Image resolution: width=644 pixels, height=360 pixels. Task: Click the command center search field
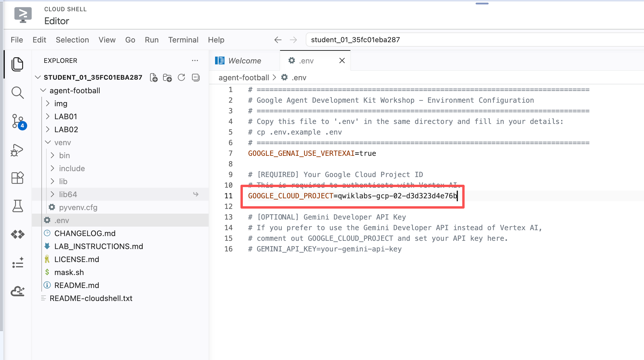tap(475, 40)
